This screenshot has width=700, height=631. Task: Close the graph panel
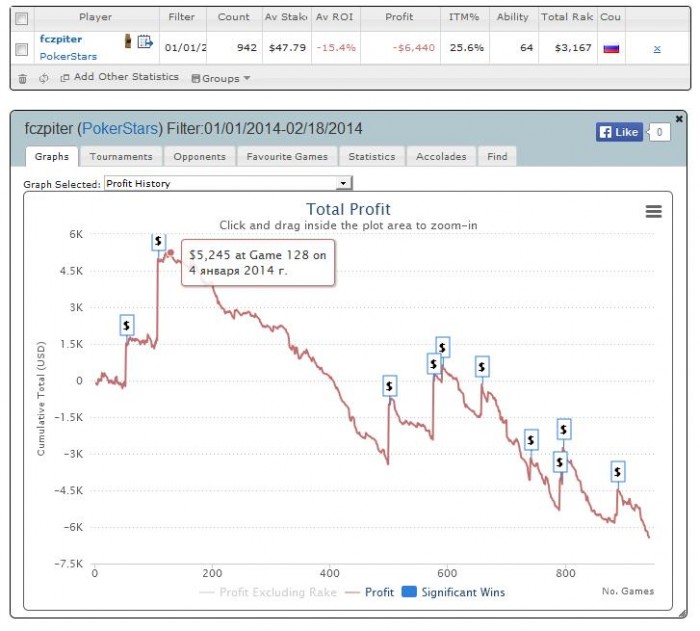click(679, 119)
